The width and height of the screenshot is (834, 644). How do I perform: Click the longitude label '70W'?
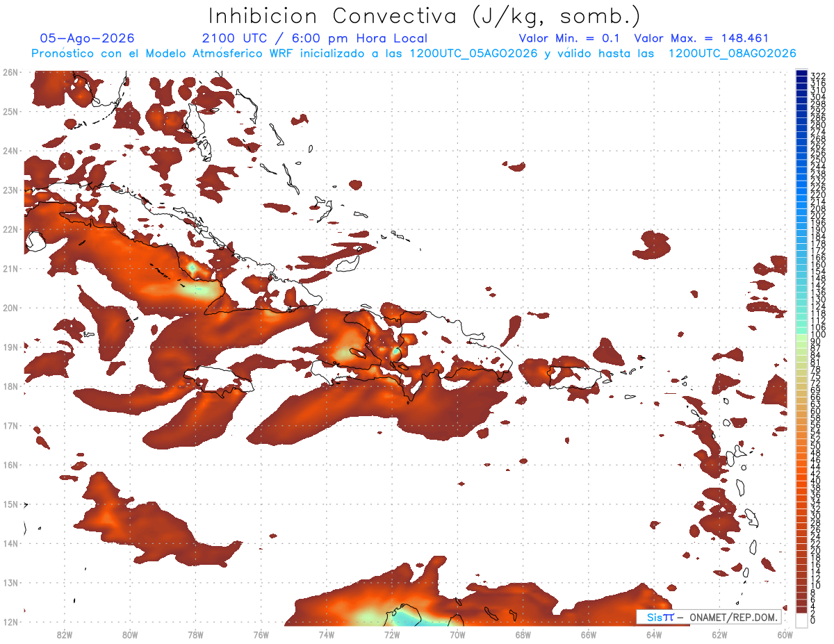click(457, 635)
